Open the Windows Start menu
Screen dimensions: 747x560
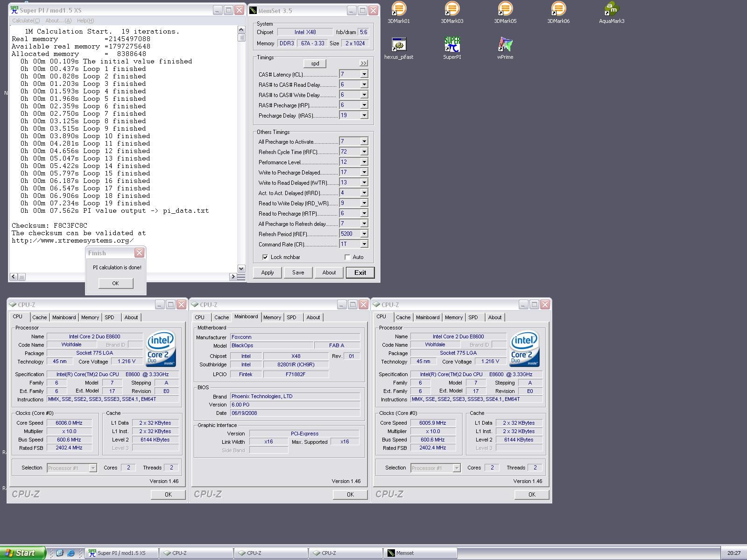(x=23, y=553)
